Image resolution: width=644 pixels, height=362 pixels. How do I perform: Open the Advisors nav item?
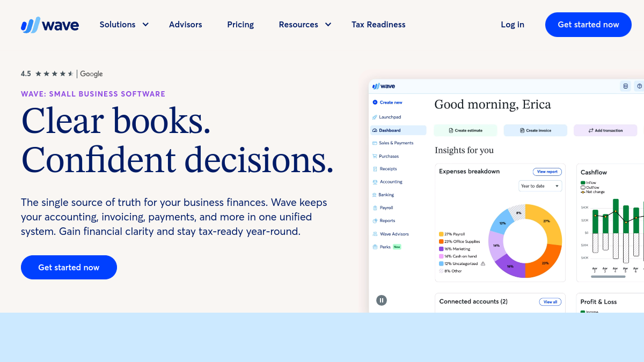click(186, 25)
